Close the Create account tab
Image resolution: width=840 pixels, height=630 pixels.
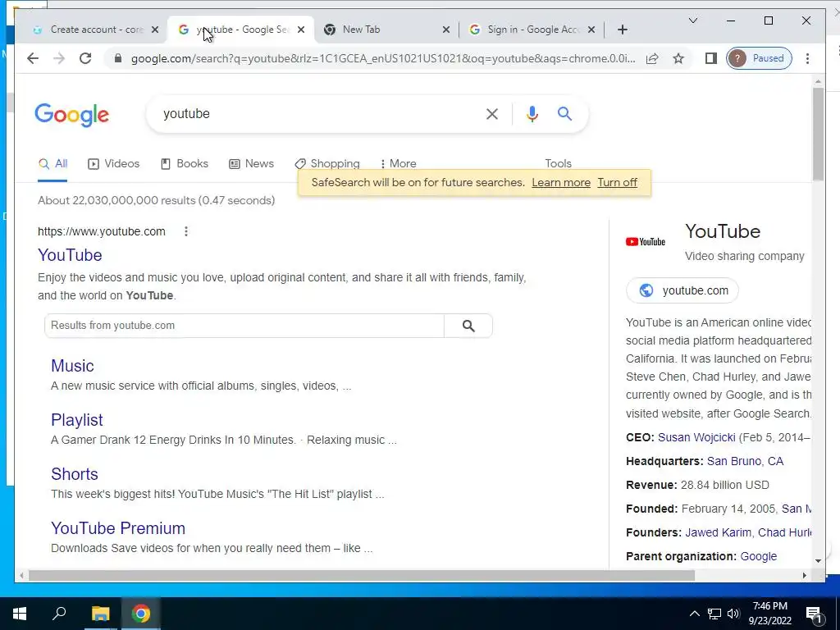[x=155, y=30]
